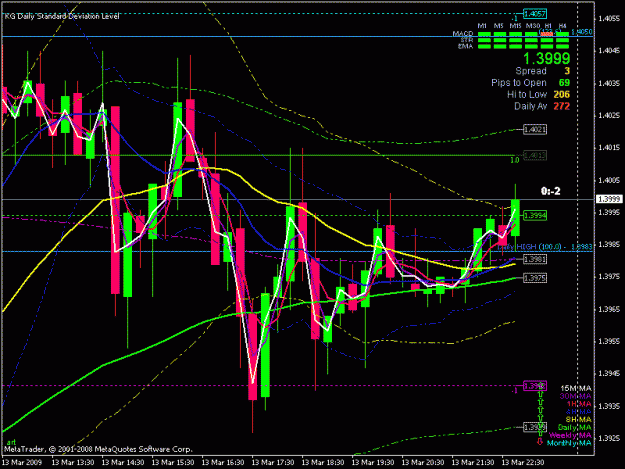The height and width of the screenshot is (469, 625).
Task: Select the EMA signal cell under M5
Action: click(500, 47)
